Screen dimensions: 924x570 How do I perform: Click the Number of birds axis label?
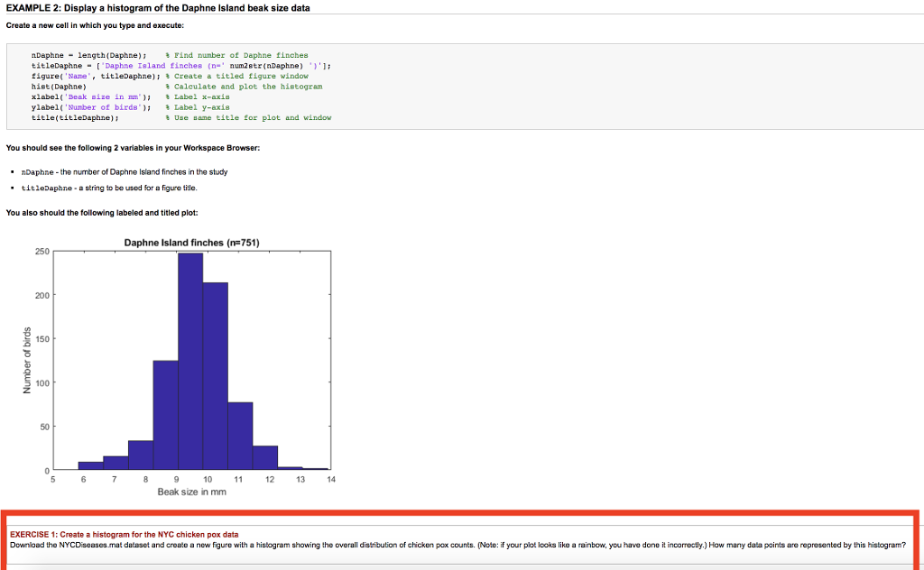pos(29,359)
